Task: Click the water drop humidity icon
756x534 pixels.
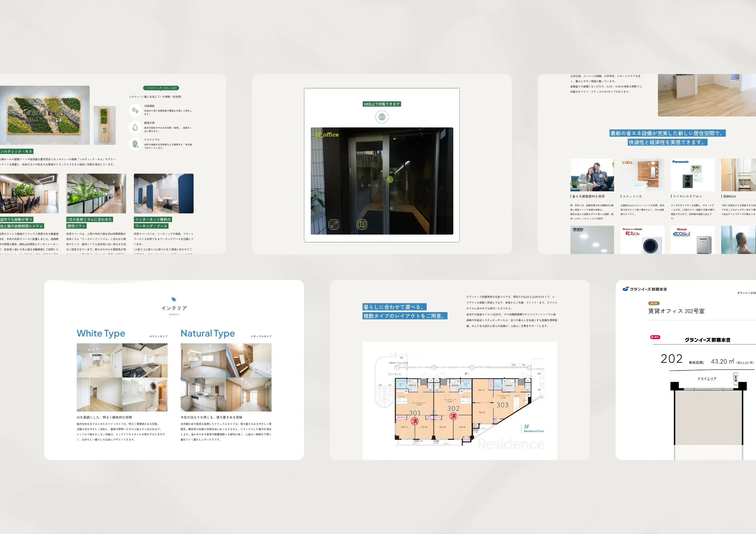Action: pyautogui.click(x=135, y=127)
